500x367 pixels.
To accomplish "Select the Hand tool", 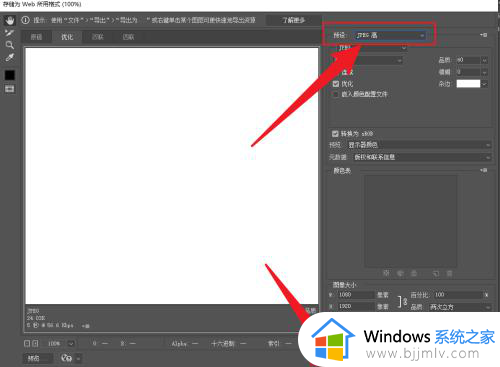I will [x=10, y=21].
